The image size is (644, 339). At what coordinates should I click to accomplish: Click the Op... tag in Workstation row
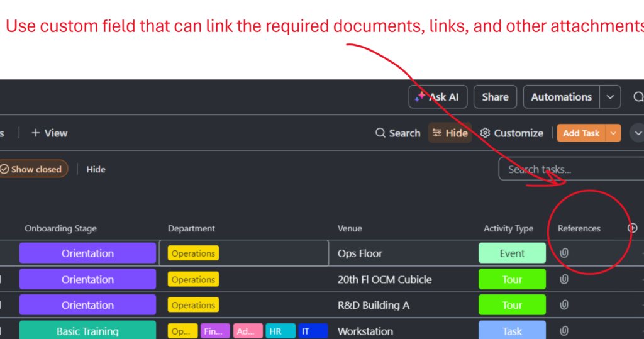182,331
